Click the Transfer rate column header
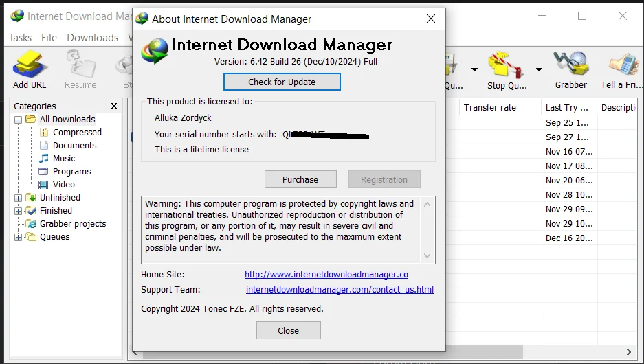The height and width of the screenshot is (364, 644). click(500, 108)
